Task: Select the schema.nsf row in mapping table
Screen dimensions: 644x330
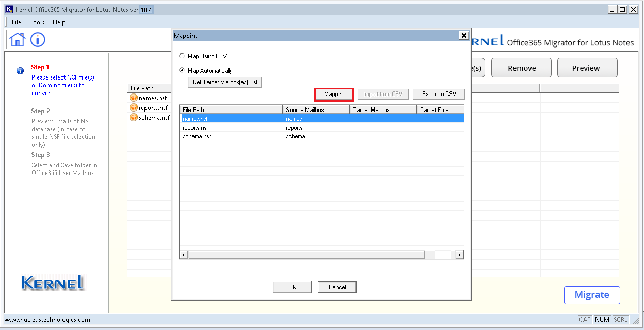Action: tap(321, 136)
